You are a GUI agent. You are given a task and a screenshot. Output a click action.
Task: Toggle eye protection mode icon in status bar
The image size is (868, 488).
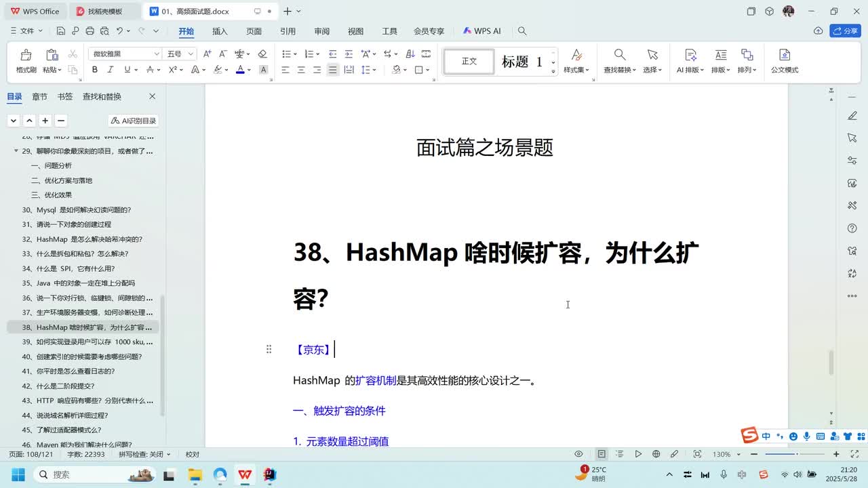point(578,454)
